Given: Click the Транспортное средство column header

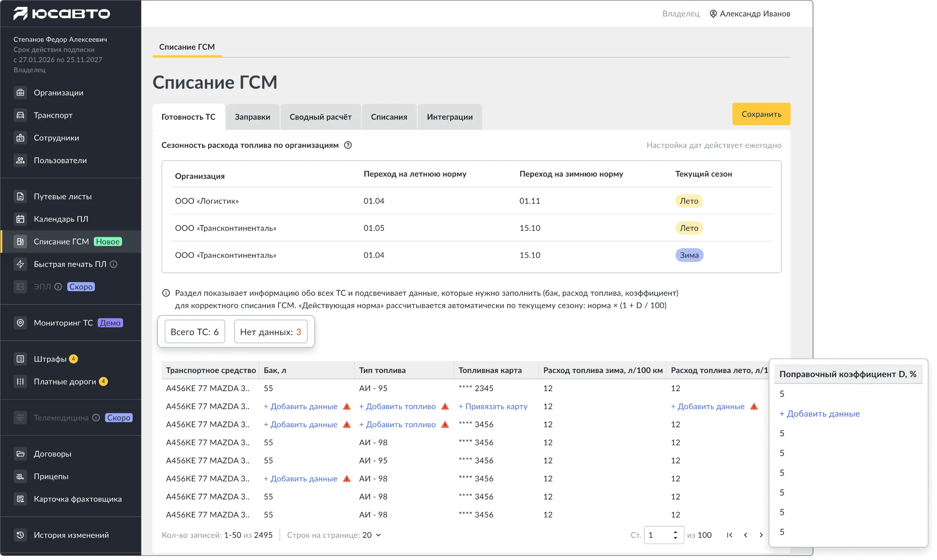Looking at the screenshot, I should tap(211, 370).
